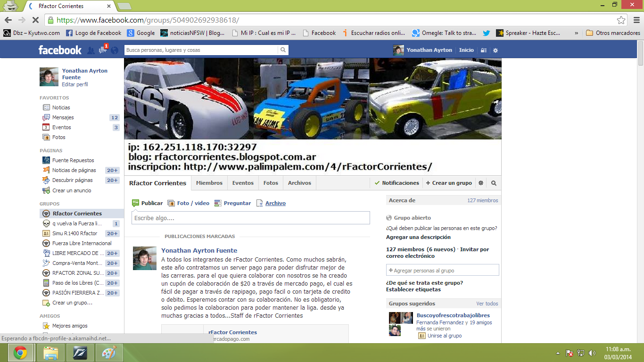Open Fuerza Libre Internacional group
The height and width of the screenshot is (362, 644).
click(x=82, y=243)
